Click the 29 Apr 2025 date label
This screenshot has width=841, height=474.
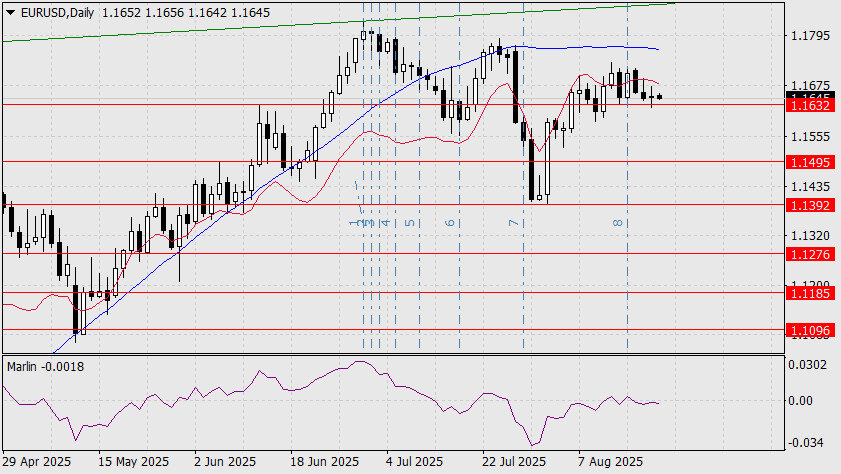[37, 462]
